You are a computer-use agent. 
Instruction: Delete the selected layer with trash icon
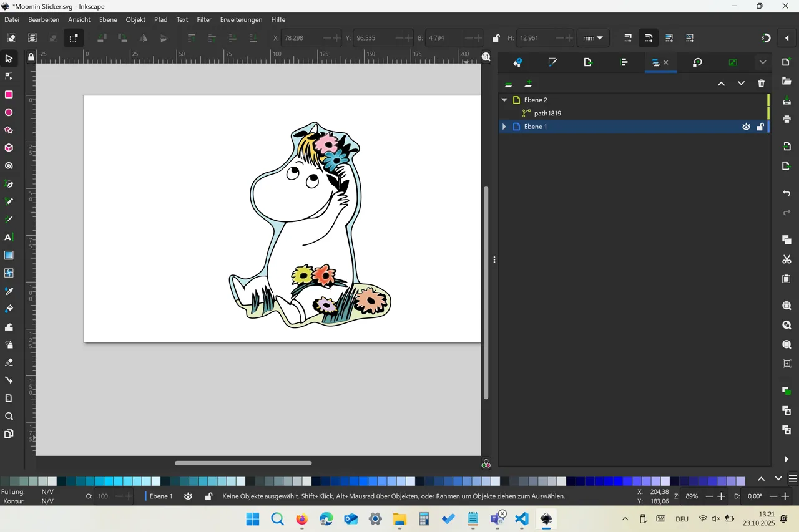coord(761,84)
